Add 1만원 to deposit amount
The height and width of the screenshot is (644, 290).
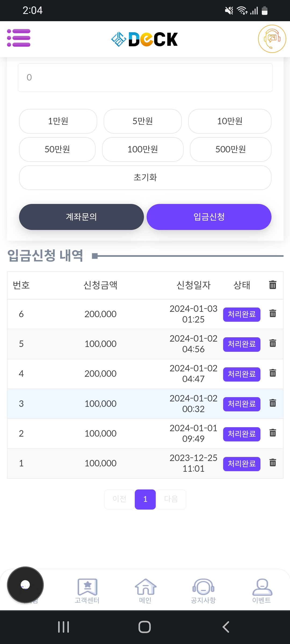(x=58, y=121)
